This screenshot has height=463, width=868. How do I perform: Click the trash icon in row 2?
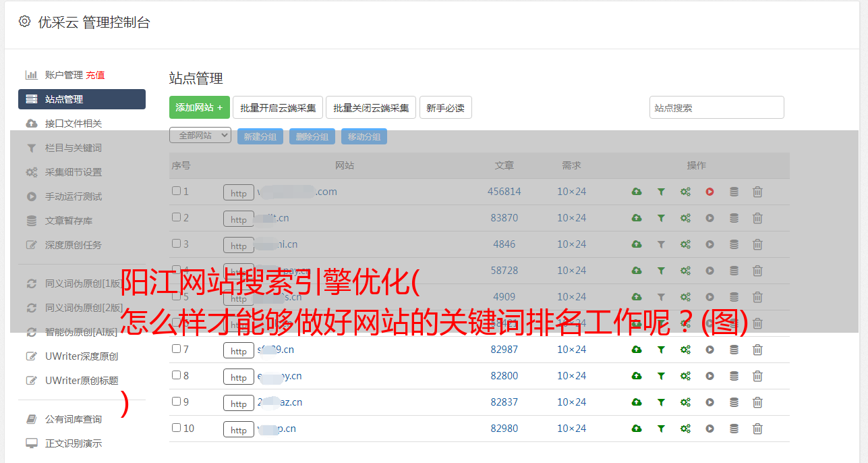point(757,218)
